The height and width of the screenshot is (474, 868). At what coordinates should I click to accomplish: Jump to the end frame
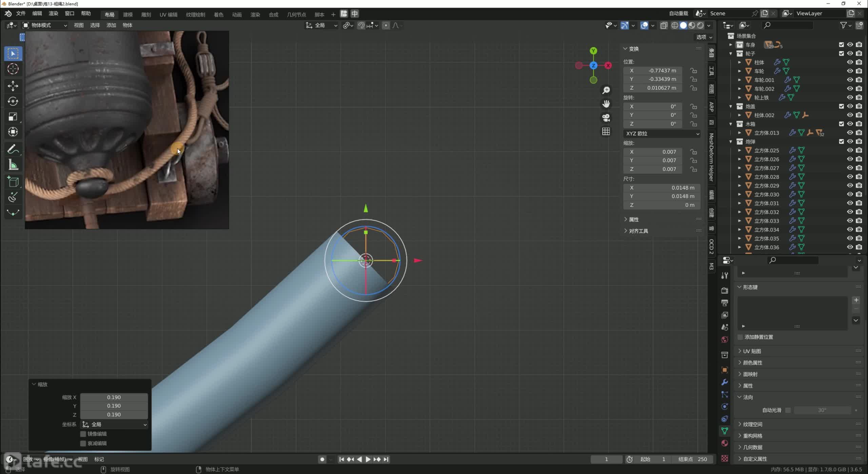(386, 459)
